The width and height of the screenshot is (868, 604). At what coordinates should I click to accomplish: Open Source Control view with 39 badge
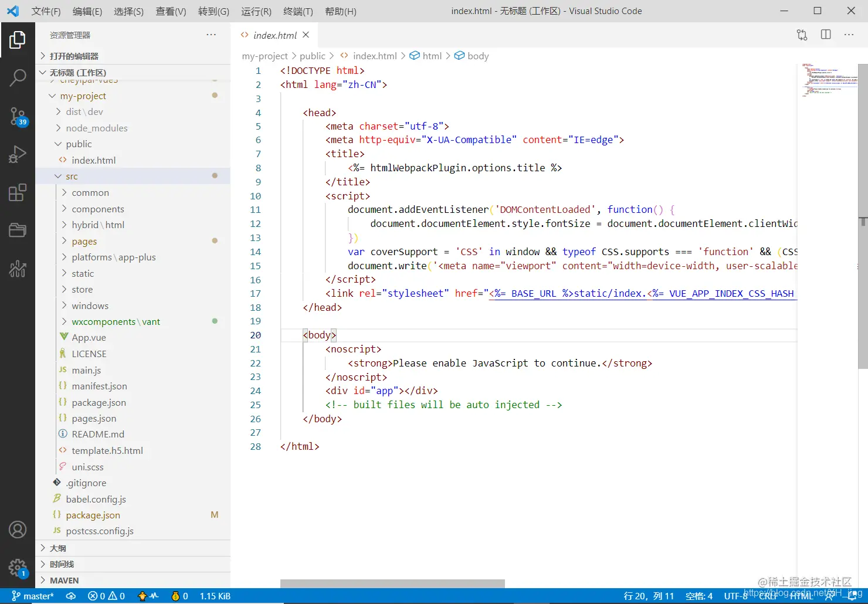pos(18,117)
